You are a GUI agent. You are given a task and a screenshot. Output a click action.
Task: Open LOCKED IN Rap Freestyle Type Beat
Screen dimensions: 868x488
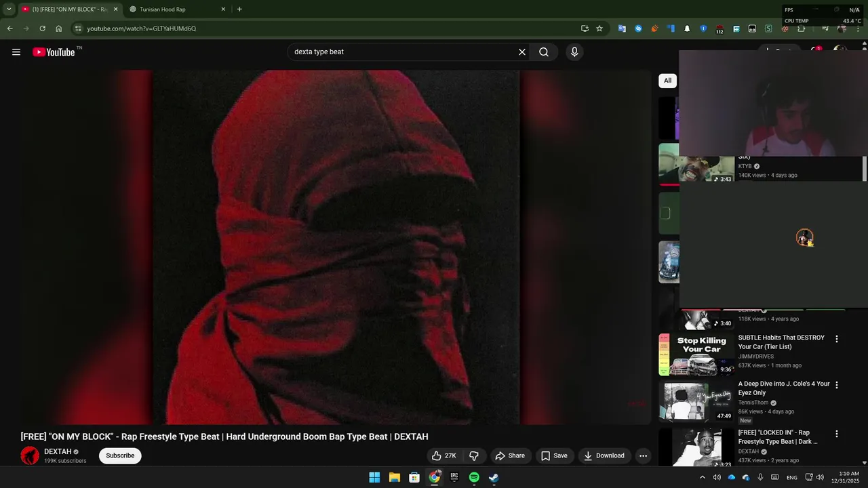pos(778,437)
